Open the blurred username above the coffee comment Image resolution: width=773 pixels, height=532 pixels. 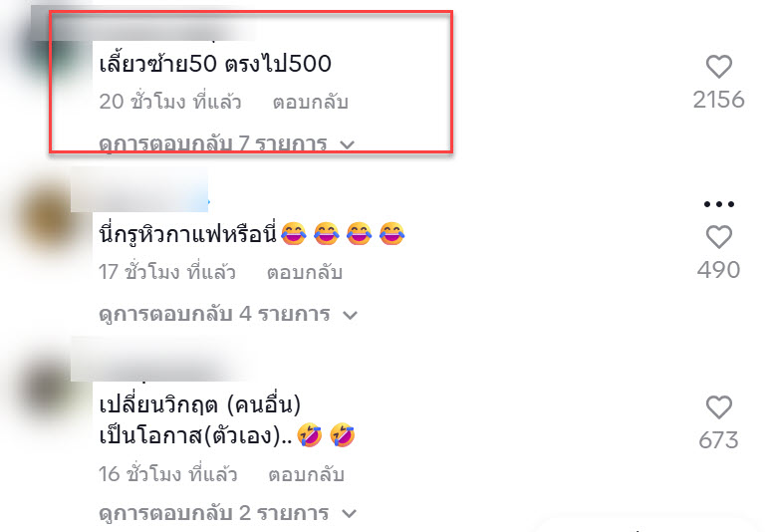coord(139,190)
